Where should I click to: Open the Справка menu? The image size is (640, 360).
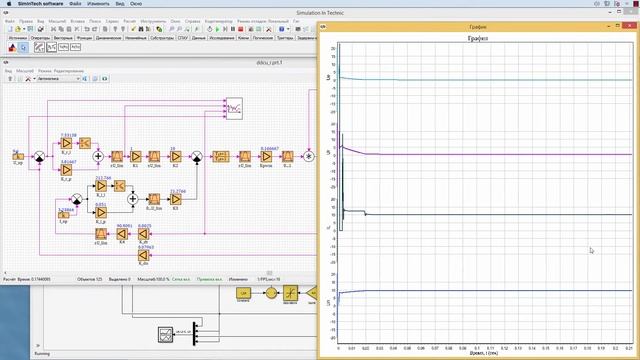193,21
